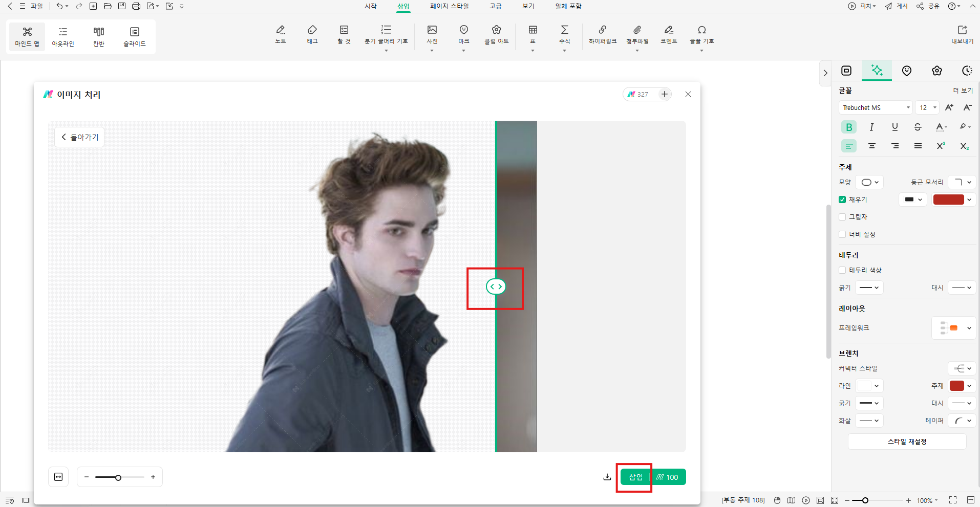Open the AI sparkle panel tab

[877, 70]
